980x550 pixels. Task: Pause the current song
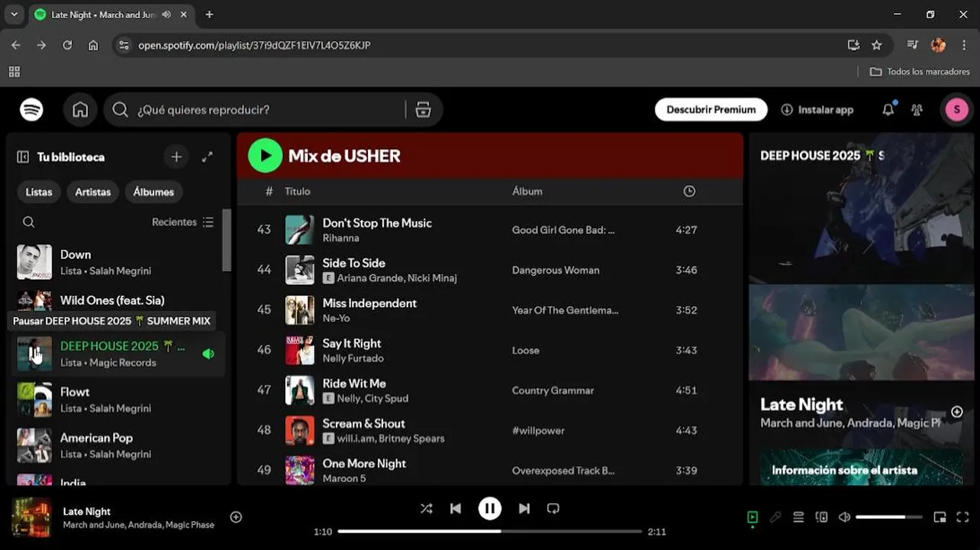tap(490, 509)
